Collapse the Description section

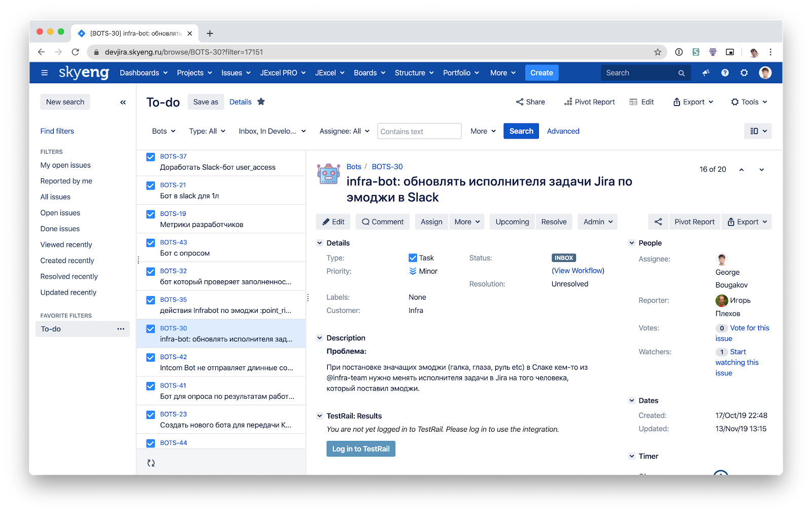[x=320, y=338]
